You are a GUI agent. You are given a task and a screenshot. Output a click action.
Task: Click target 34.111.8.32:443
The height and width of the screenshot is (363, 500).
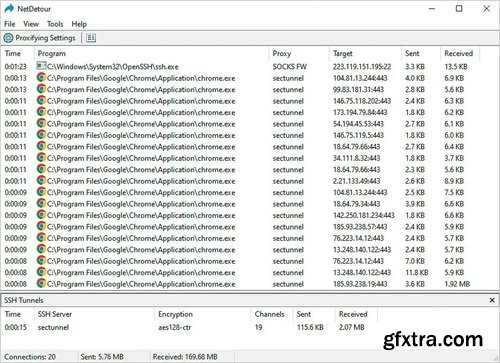point(356,158)
